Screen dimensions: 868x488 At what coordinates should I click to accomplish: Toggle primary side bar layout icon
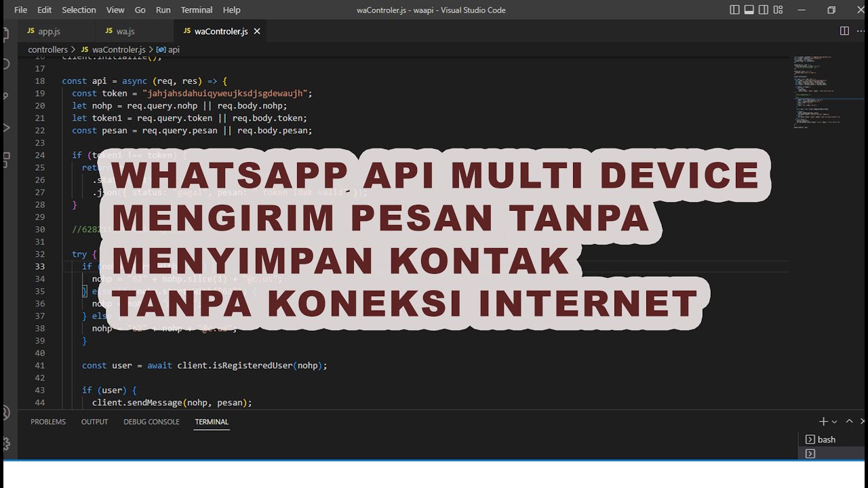tap(735, 10)
